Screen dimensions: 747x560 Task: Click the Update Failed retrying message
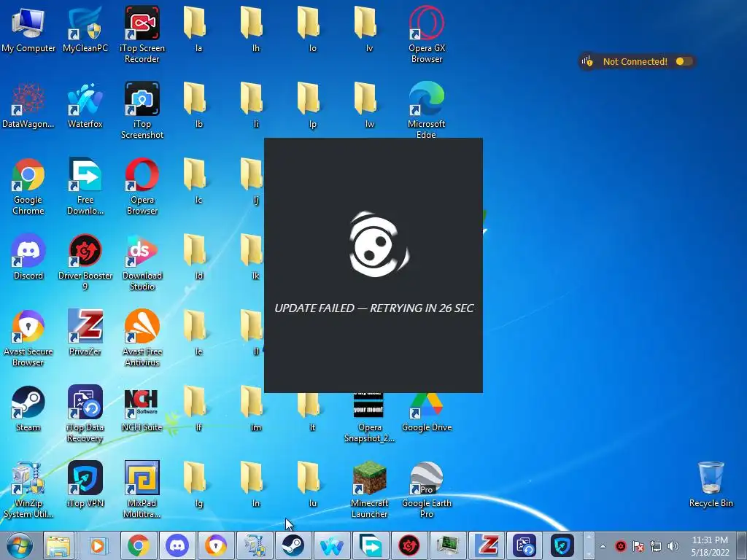[x=374, y=308]
